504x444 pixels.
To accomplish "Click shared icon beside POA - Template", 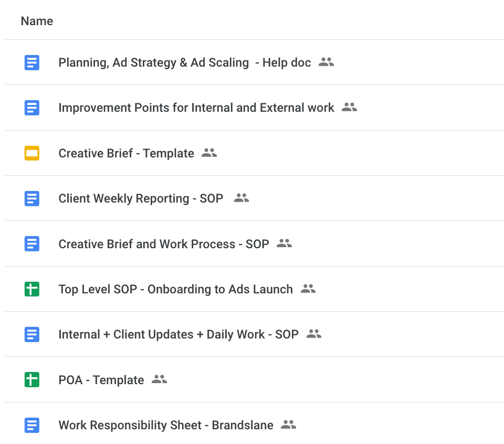I will point(159,379).
